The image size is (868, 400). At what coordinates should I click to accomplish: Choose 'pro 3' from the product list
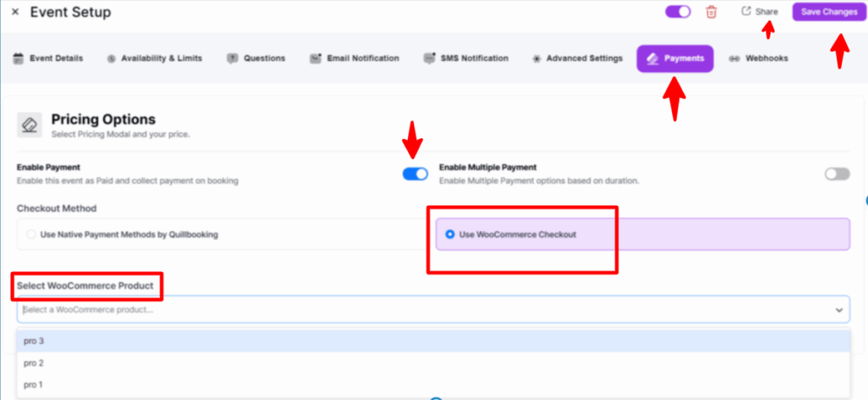[x=34, y=341]
